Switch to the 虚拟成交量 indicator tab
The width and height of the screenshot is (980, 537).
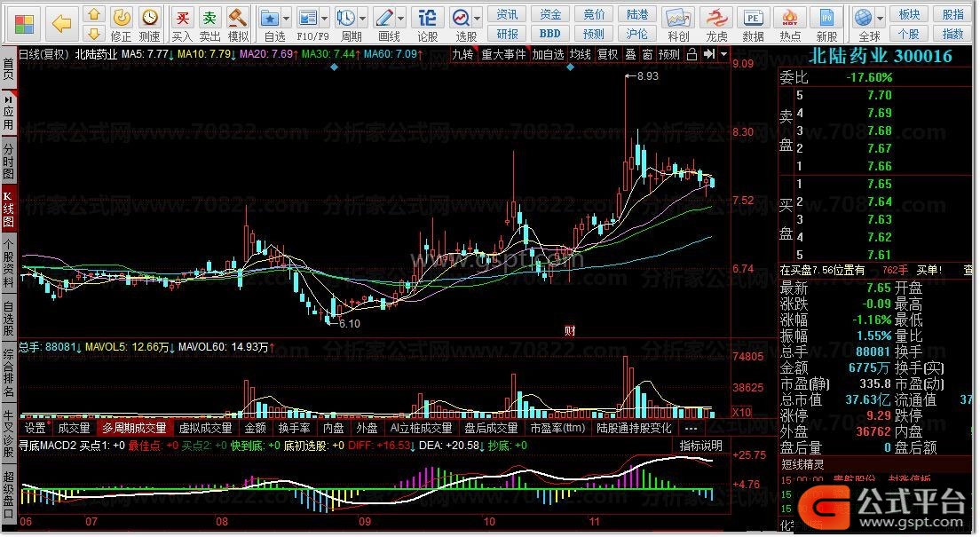click(205, 428)
